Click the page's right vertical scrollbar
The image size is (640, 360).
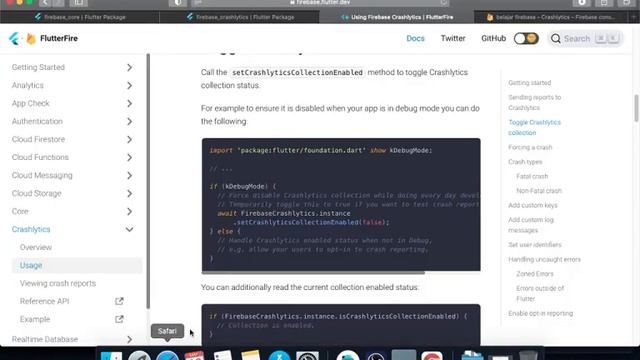tap(636, 108)
